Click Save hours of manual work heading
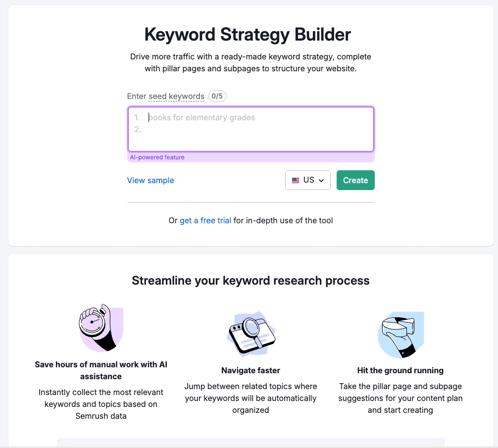The height and width of the screenshot is (448, 498). coord(101,371)
